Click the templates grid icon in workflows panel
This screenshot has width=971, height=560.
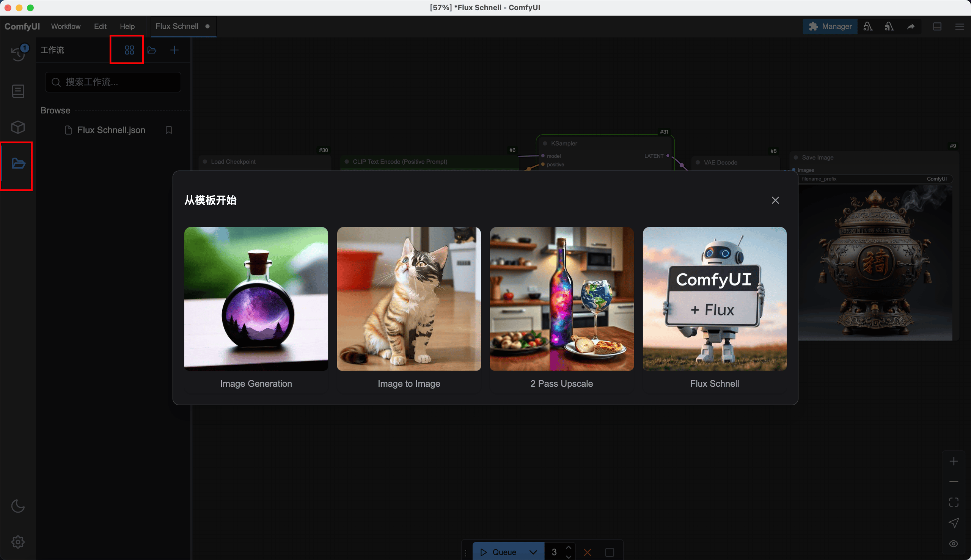click(x=129, y=50)
